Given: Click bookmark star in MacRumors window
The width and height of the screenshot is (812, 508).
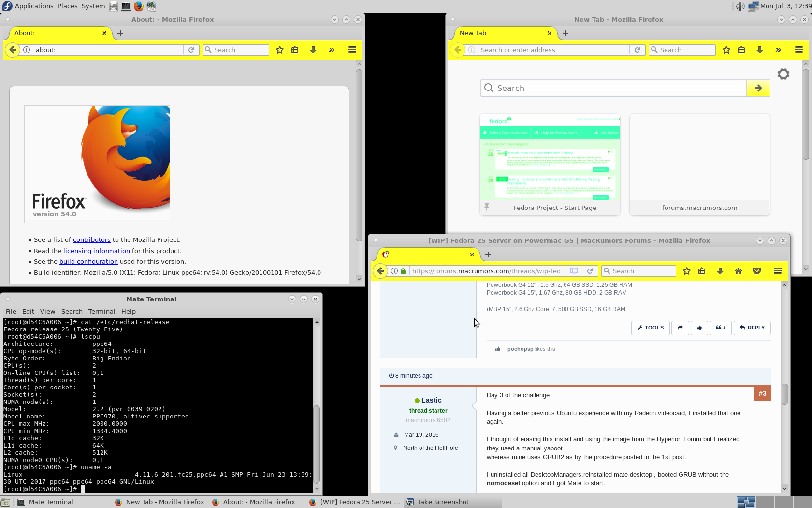Looking at the screenshot, I should (x=687, y=271).
